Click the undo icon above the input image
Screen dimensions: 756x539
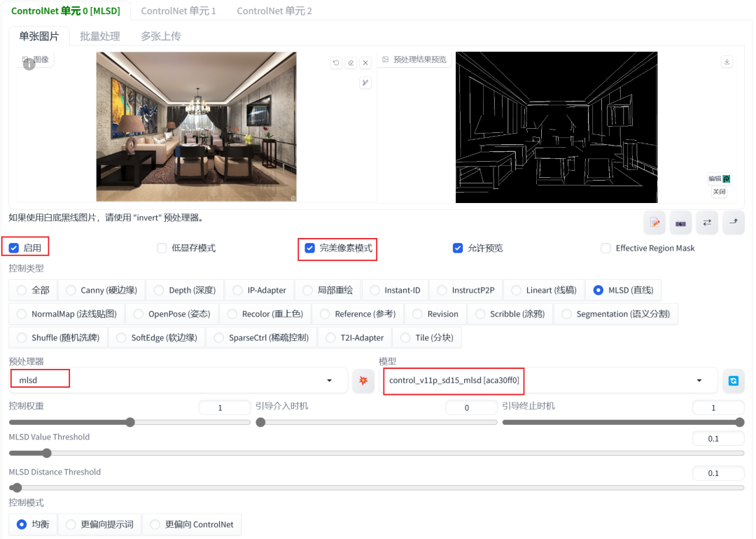[336, 63]
